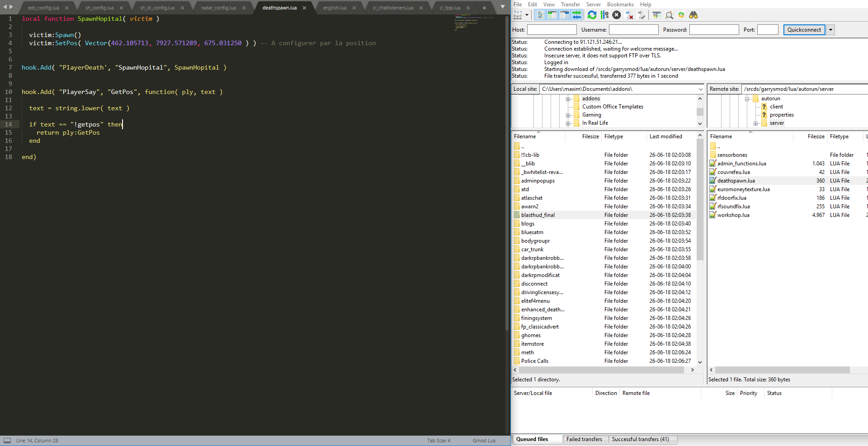
Task: Toggle the side bar via status bar icon
Action: tap(7, 441)
